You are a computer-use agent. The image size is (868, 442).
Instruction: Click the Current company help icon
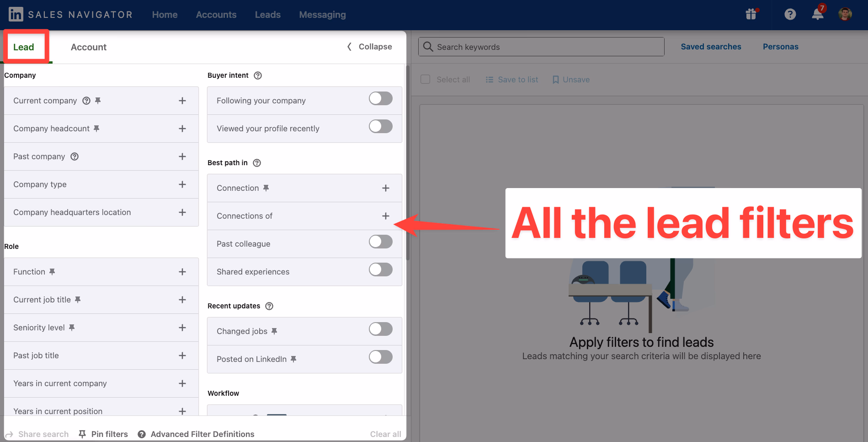point(86,101)
